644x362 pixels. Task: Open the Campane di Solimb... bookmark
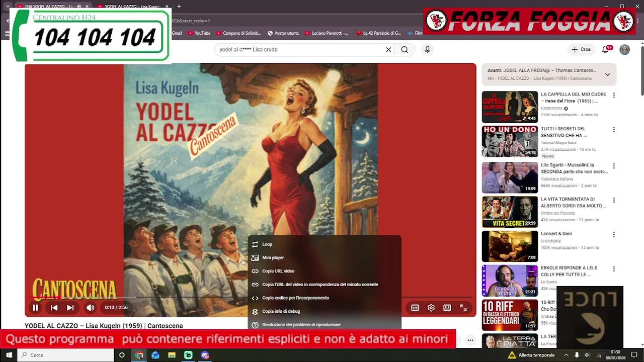pos(238,33)
